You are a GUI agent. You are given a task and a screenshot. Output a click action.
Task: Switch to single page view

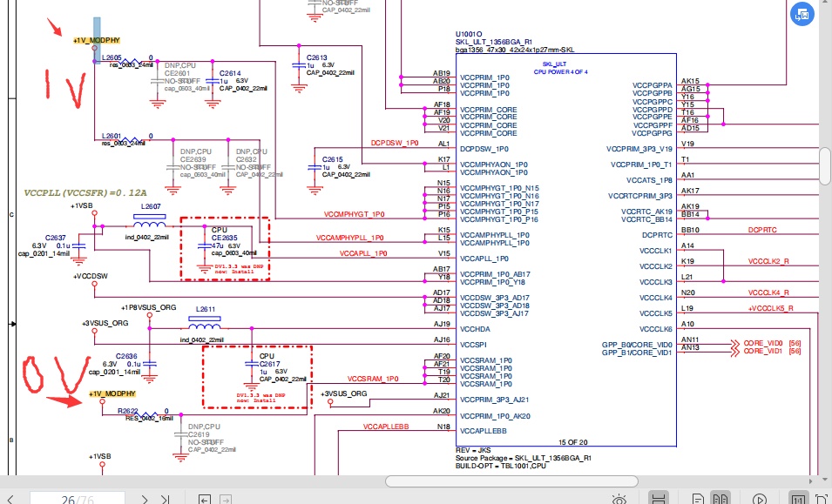click(699, 500)
